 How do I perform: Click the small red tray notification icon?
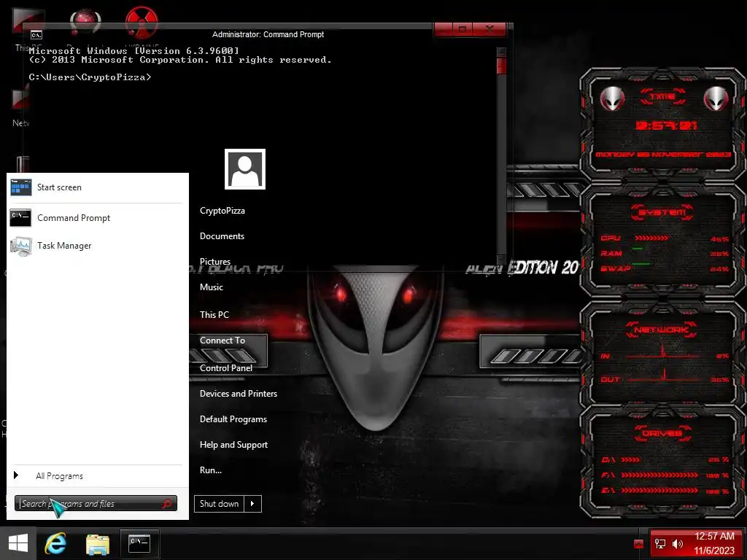click(639, 544)
